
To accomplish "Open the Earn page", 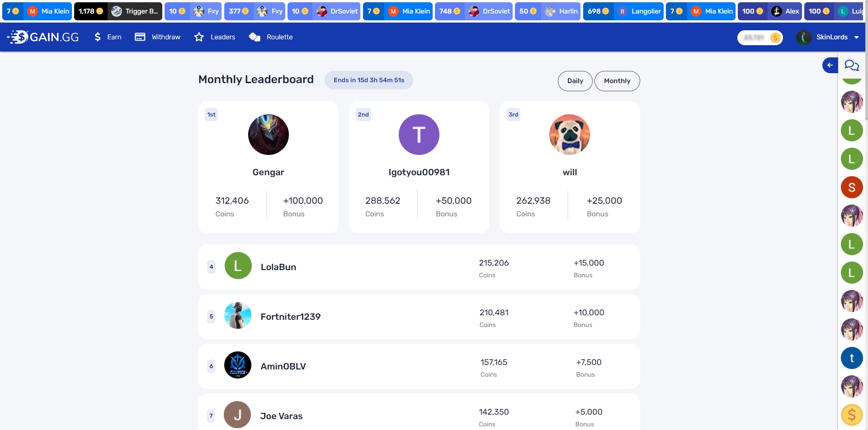I will pyautogui.click(x=108, y=37).
